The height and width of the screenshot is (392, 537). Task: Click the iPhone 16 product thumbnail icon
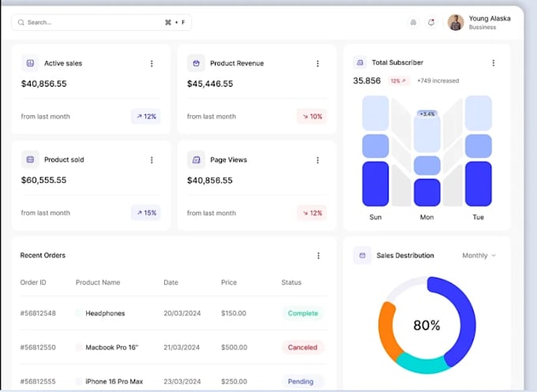pyautogui.click(x=79, y=382)
